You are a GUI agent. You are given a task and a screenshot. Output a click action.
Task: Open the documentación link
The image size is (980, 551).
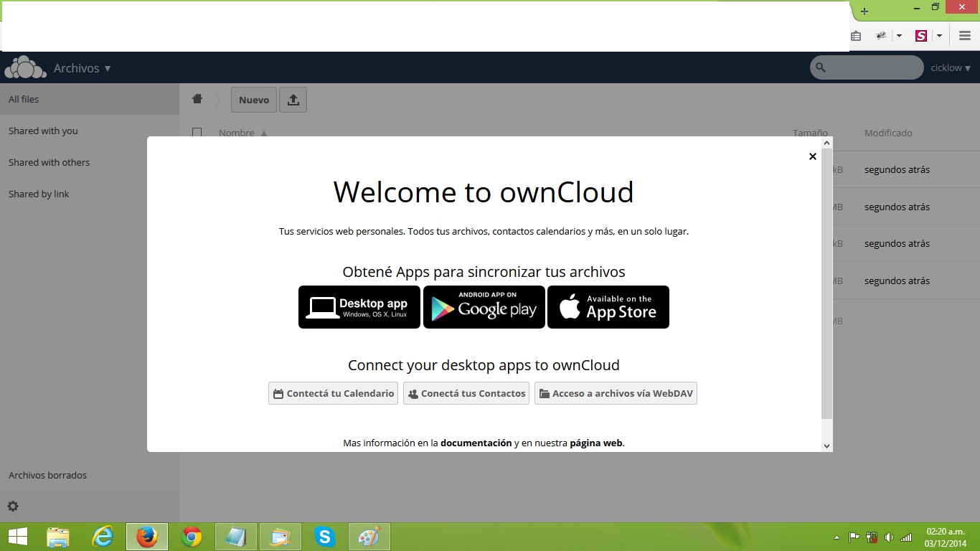(476, 443)
